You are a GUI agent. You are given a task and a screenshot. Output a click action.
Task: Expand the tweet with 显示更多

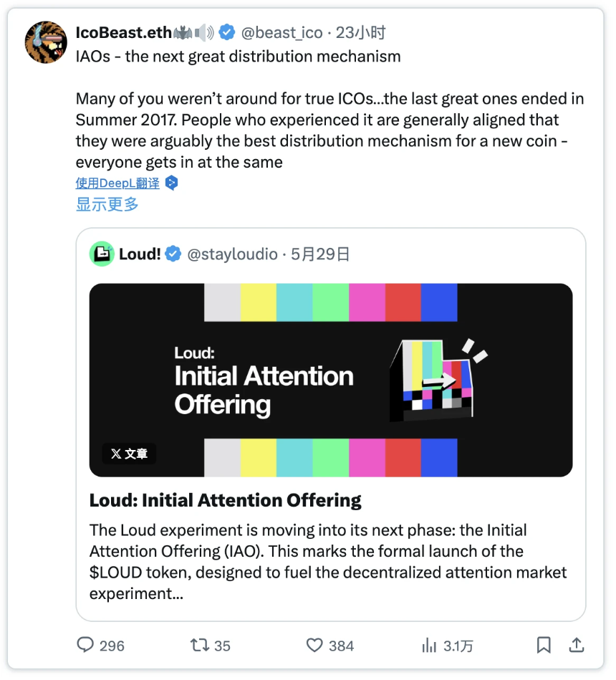tap(106, 204)
